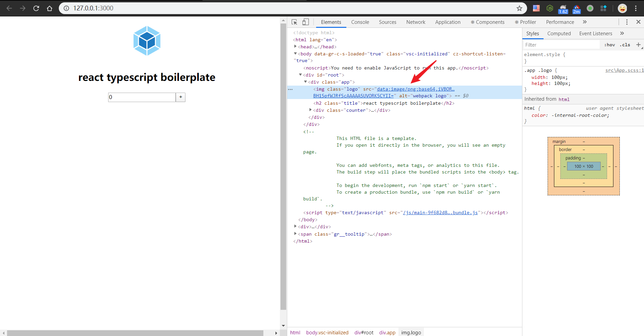
Task: Click the counter number input field
Action: click(142, 97)
